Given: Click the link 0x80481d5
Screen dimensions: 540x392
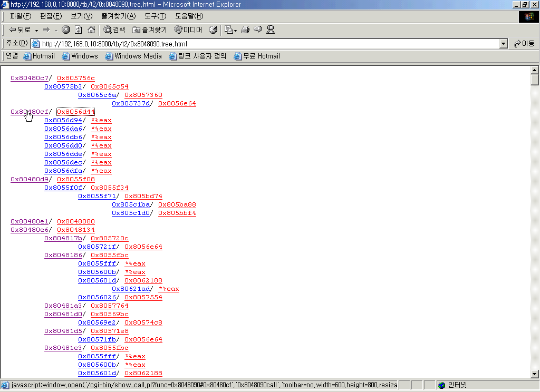Looking at the screenshot, I should (63, 331).
